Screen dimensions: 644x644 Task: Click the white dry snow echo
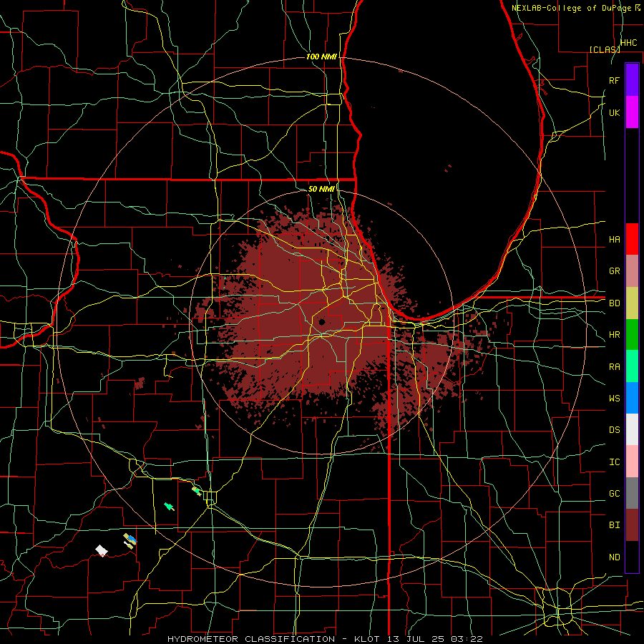tap(102, 550)
